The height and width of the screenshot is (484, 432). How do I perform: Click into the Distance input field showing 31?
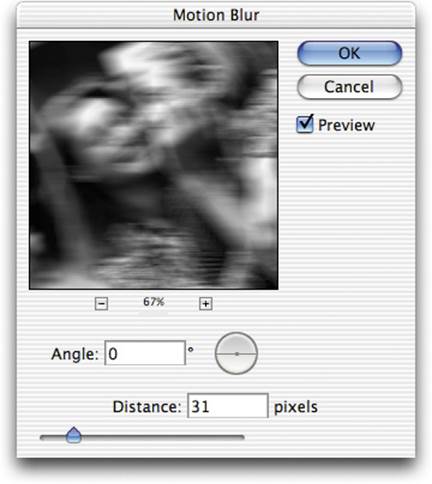pyautogui.click(x=228, y=406)
